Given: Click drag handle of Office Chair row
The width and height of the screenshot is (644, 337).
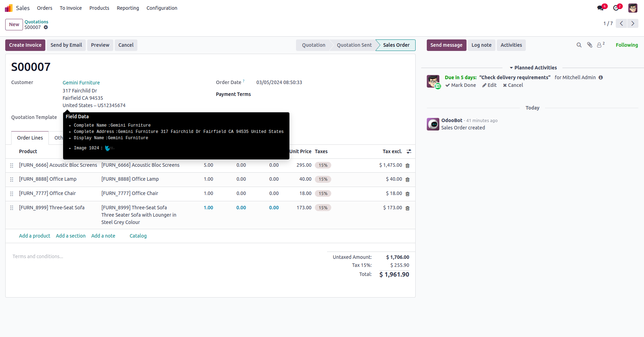Looking at the screenshot, I should (x=12, y=194).
